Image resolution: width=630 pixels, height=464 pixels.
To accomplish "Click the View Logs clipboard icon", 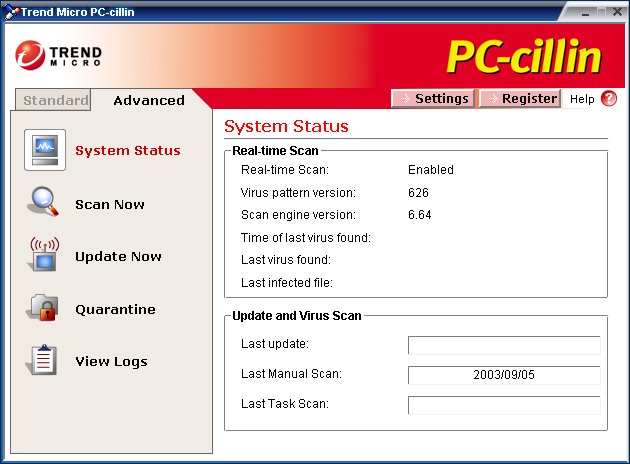I will coord(42,360).
